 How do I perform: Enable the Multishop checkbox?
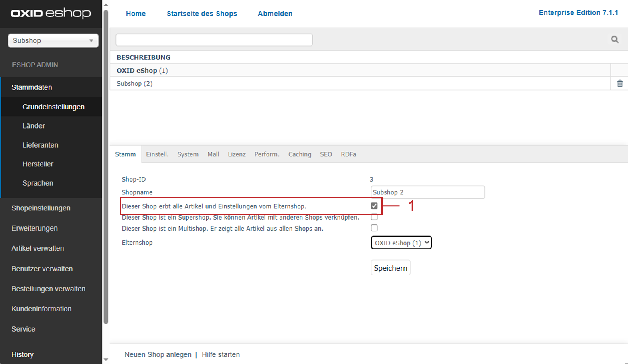(x=374, y=228)
